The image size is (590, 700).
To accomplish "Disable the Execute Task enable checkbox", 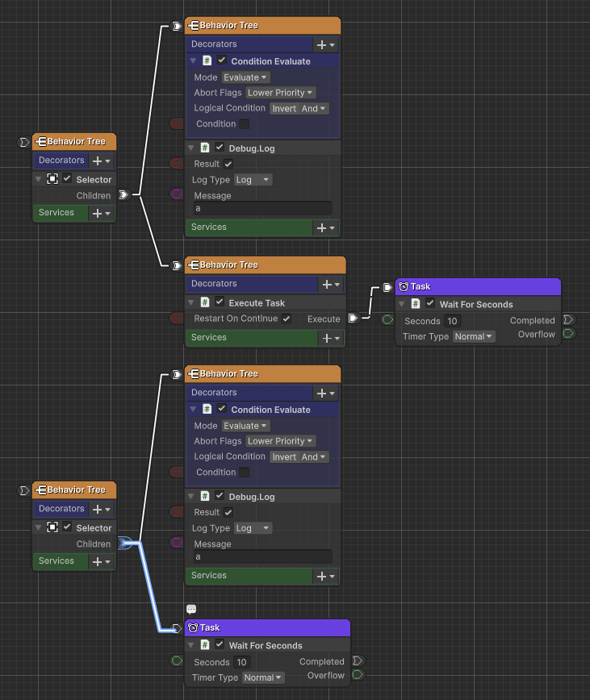I will (x=220, y=302).
